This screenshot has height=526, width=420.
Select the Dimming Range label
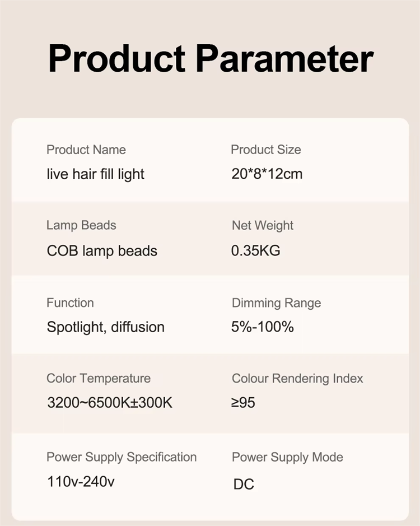(277, 303)
